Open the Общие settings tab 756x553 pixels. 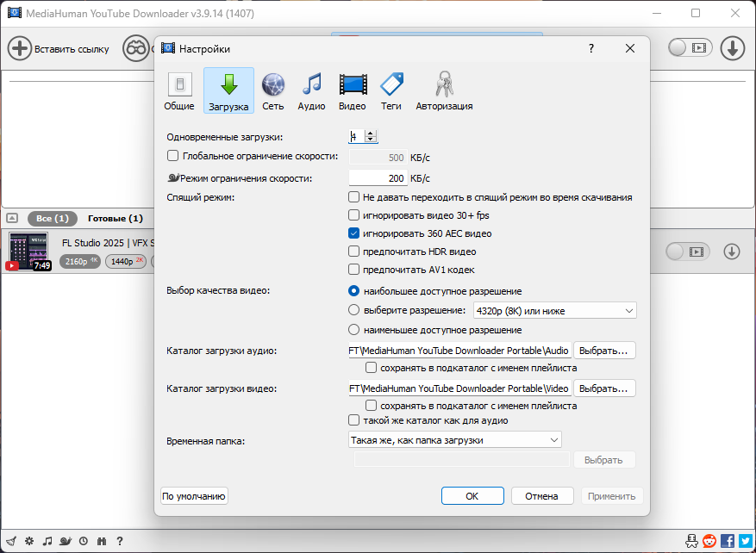pyautogui.click(x=179, y=91)
